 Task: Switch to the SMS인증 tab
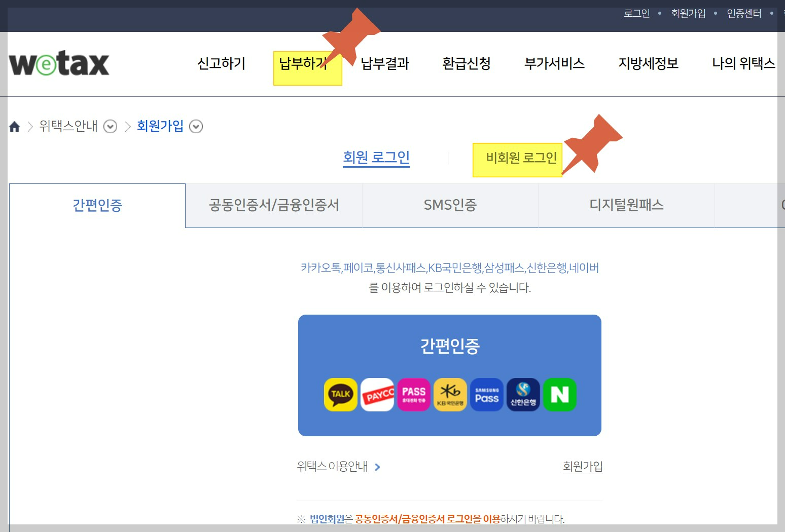450,205
